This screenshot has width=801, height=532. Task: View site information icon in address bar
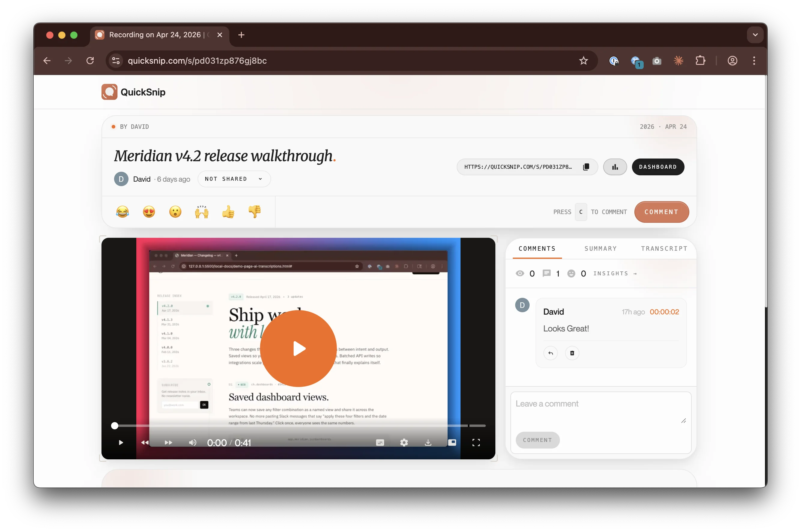[x=116, y=61]
